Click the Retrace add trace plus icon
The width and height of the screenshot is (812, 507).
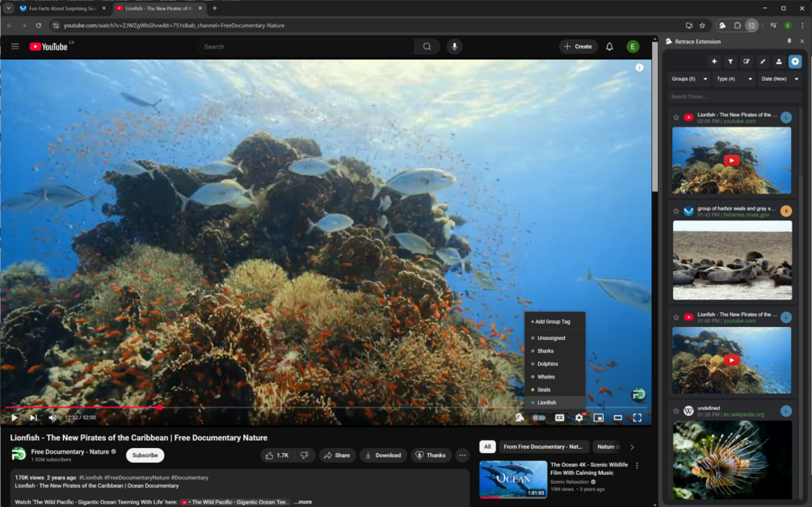point(714,61)
